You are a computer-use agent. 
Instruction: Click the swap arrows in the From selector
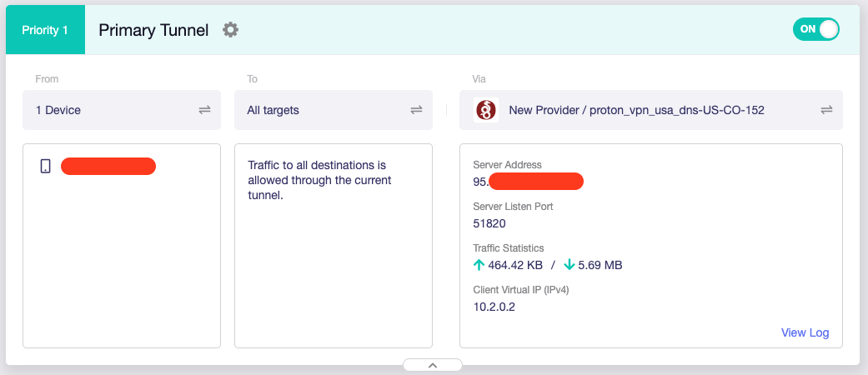coord(204,110)
